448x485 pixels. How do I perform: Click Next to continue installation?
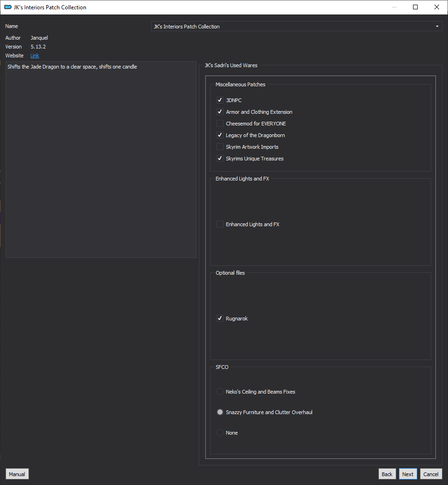[x=408, y=474]
